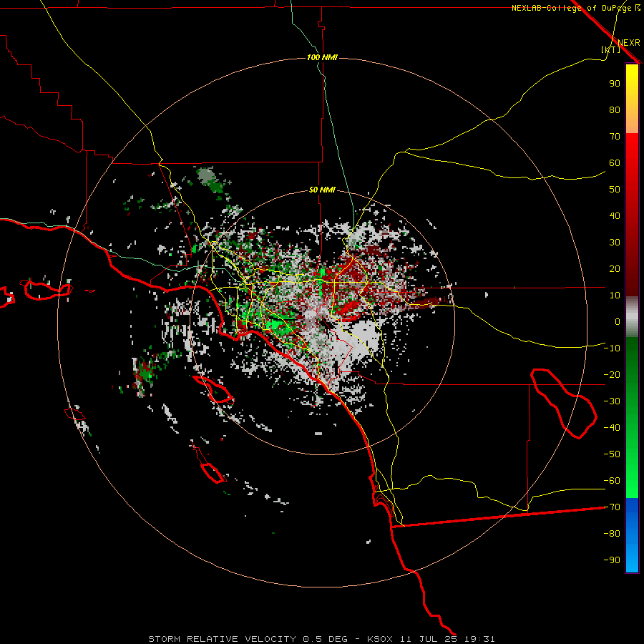Click the 70 value on the velocity scale
The image size is (644, 644).
(x=615, y=137)
